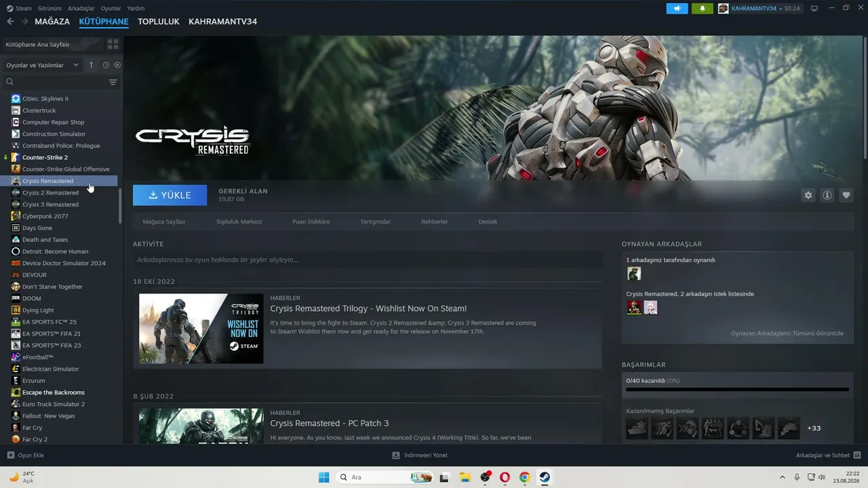This screenshot has height=488, width=868.
Task: Expand the Games and Software dropdown
Action: (42, 65)
